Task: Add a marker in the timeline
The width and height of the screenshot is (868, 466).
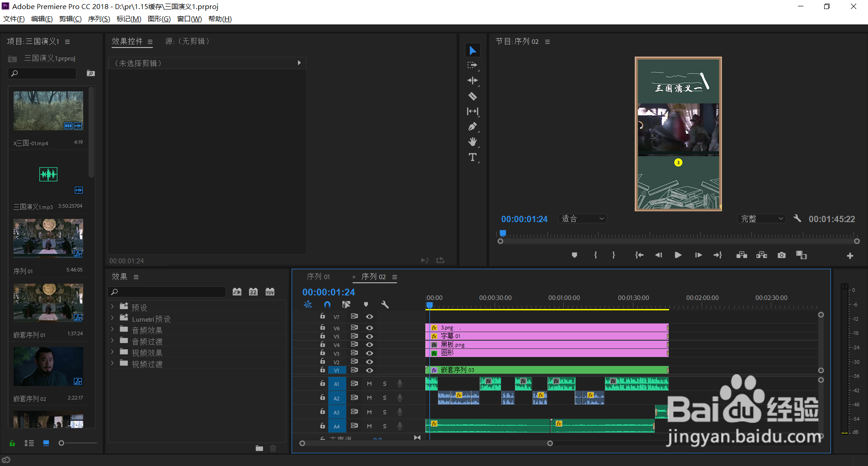Action: point(366,304)
